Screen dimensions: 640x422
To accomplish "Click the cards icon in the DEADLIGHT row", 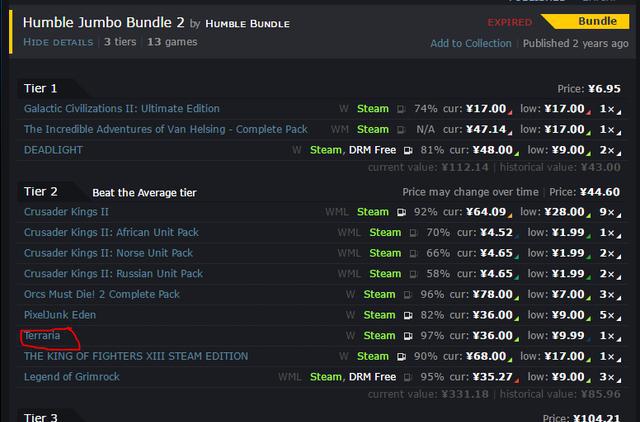I will pyautogui.click(x=408, y=150).
